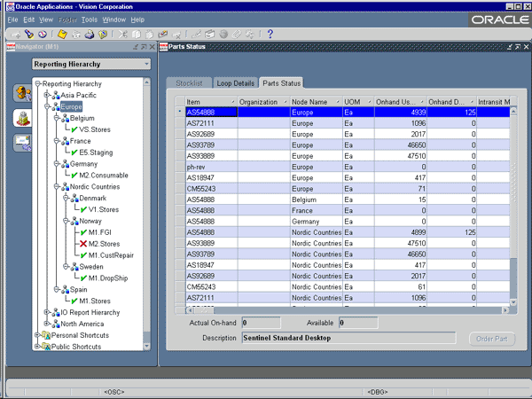This screenshot has width=532, height=399.
Task: Open the Reporting Hierarchy dropdown
Action: (146, 65)
